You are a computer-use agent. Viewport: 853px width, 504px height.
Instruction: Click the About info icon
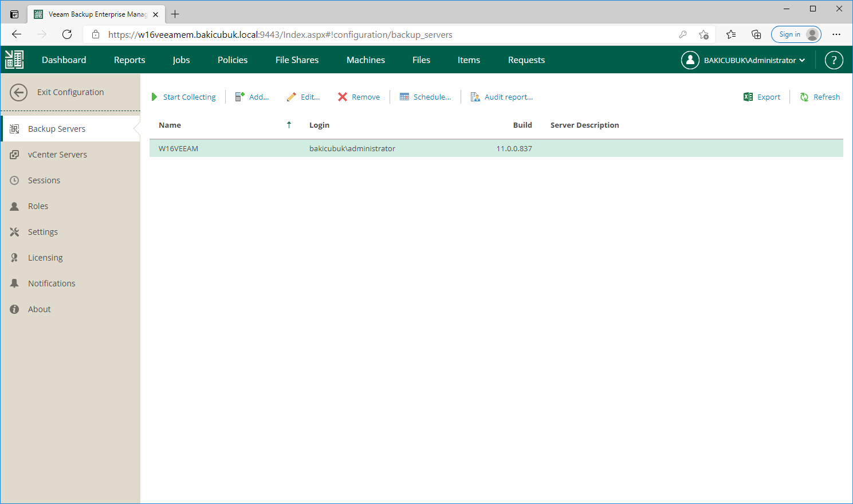point(14,309)
